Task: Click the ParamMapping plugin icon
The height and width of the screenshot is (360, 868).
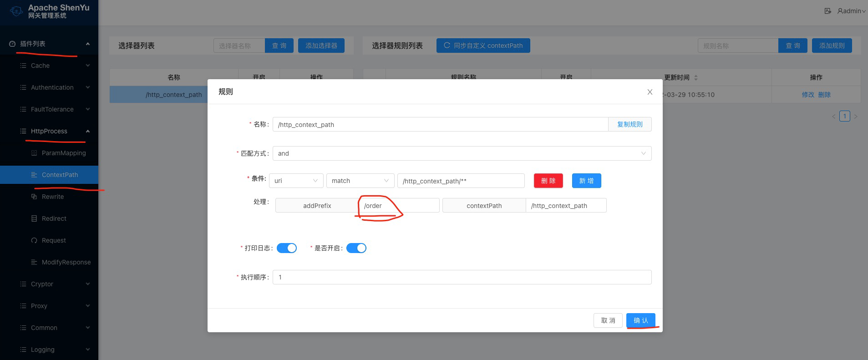Action: click(34, 153)
